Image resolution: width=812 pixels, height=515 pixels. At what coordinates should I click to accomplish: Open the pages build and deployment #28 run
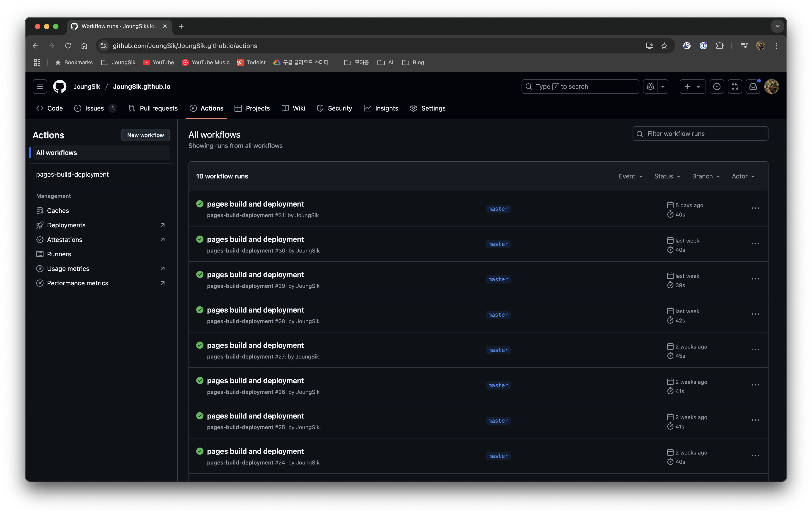click(x=255, y=310)
